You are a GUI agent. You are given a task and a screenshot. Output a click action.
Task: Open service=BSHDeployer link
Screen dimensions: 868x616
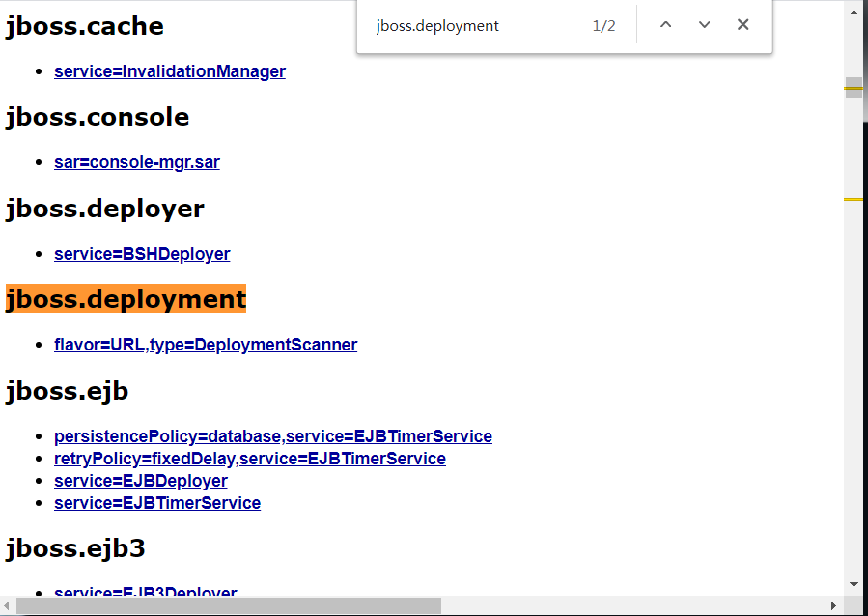[142, 254]
